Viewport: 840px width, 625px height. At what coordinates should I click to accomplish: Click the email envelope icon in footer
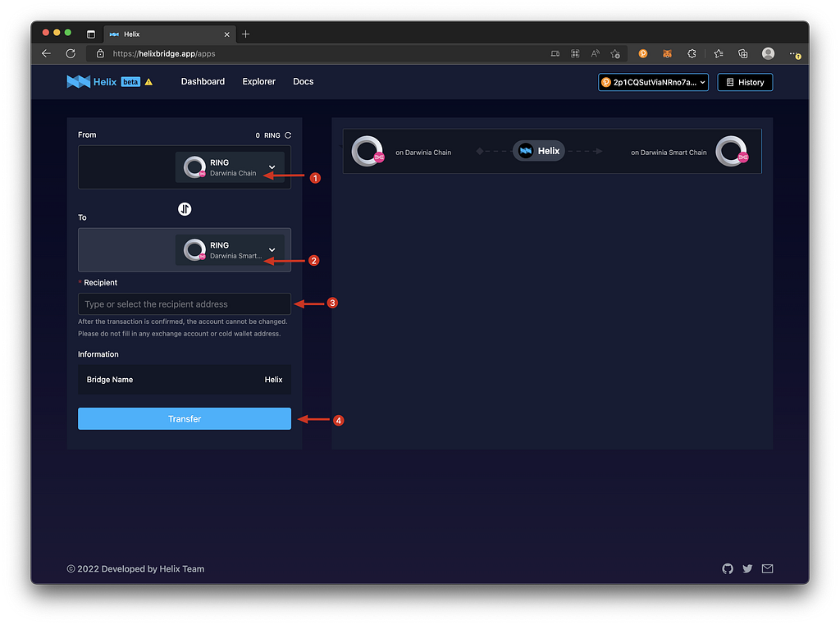(767, 568)
